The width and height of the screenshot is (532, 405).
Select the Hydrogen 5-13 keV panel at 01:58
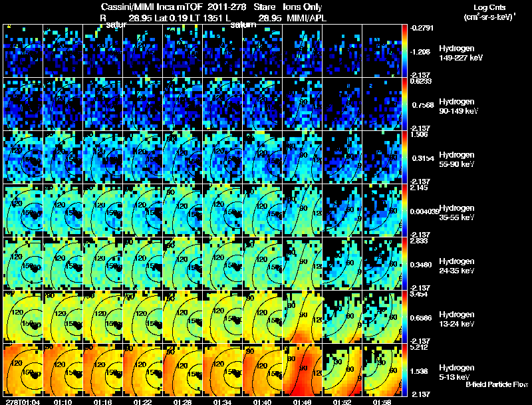(x=382, y=370)
